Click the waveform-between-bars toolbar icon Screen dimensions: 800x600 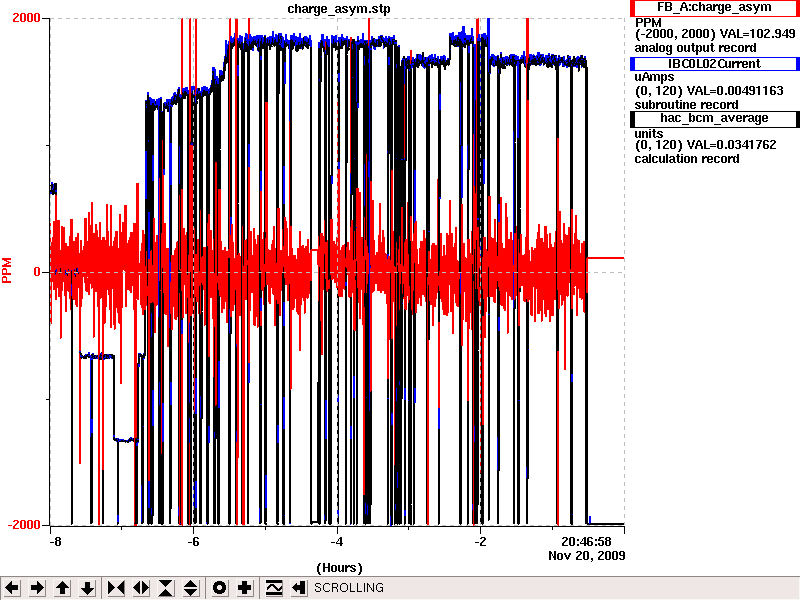point(274,588)
